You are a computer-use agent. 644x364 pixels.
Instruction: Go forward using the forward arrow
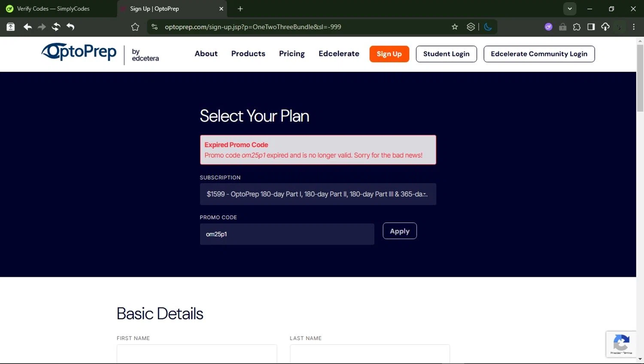pos(42,27)
